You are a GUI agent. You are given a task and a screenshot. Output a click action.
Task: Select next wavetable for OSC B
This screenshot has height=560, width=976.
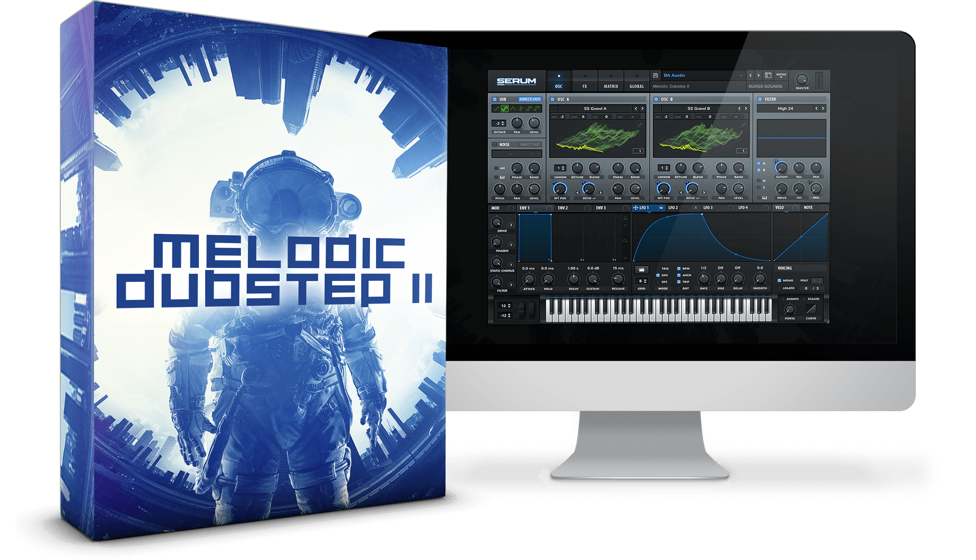tap(746, 109)
